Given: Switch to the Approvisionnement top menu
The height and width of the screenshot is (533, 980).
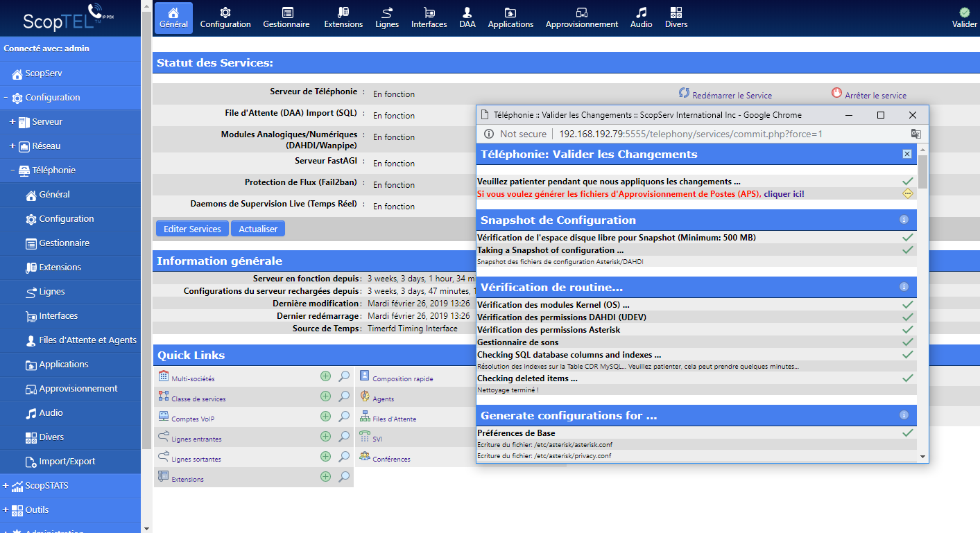Looking at the screenshot, I should coord(581,17).
